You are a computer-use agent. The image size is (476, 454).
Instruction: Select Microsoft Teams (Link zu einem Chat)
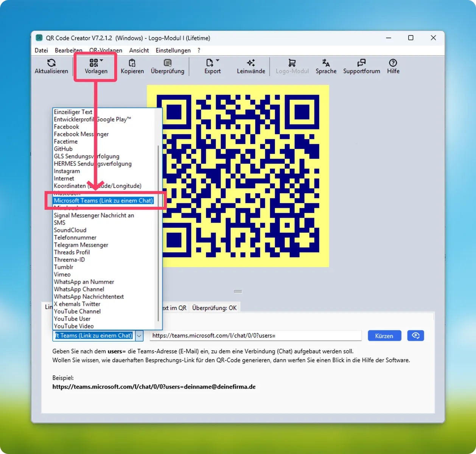pyautogui.click(x=103, y=201)
